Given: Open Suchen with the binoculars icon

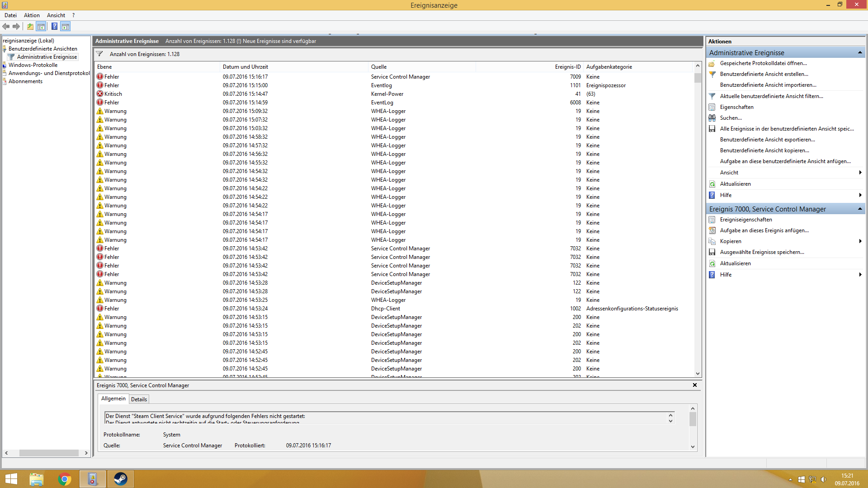Looking at the screenshot, I should [x=731, y=118].
